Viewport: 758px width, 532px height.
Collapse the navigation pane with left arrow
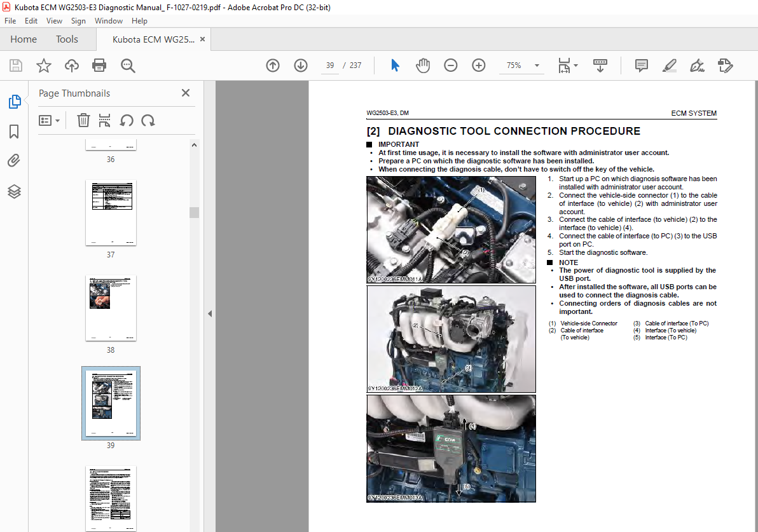click(x=210, y=313)
